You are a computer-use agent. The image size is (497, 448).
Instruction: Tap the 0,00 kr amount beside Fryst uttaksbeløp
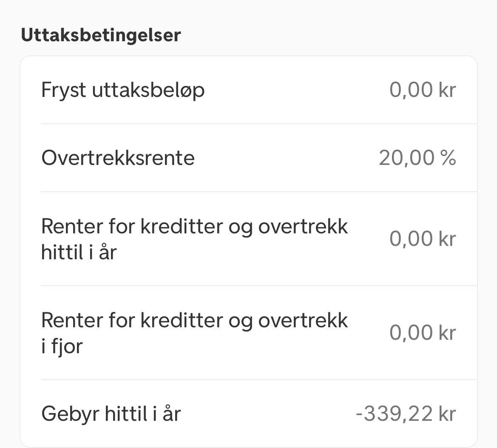423,90
